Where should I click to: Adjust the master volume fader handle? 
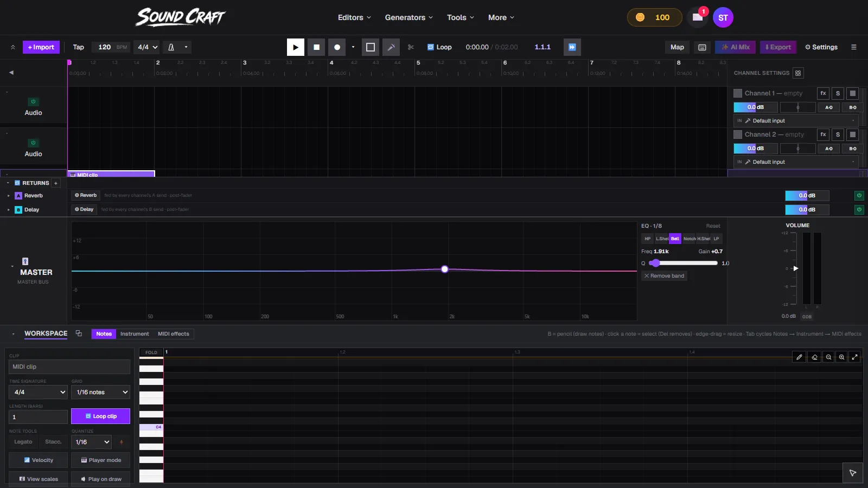(796, 268)
